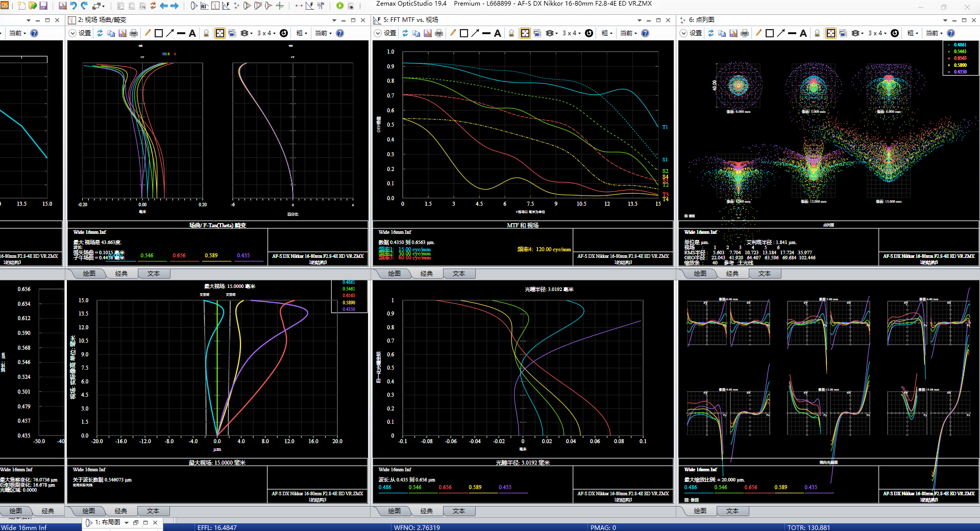Toggle active cursor grid in Field Curvature window

point(220,33)
